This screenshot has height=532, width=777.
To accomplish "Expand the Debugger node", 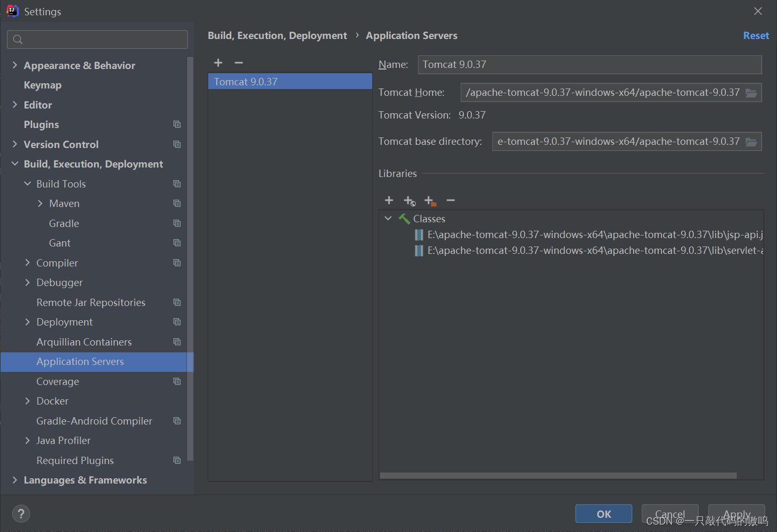I will pyautogui.click(x=27, y=282).
